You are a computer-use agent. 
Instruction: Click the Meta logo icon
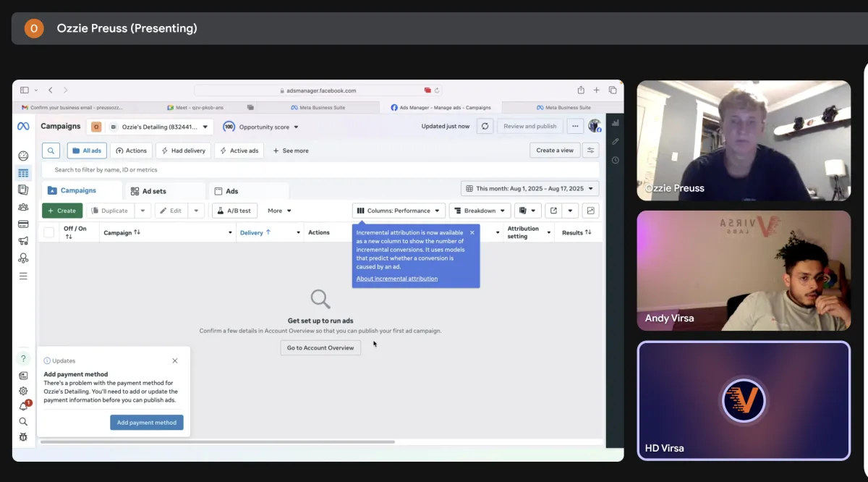pos(23,127)
